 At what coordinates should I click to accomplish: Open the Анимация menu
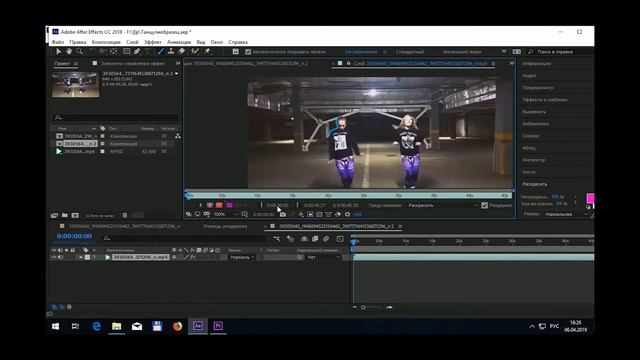179,42
